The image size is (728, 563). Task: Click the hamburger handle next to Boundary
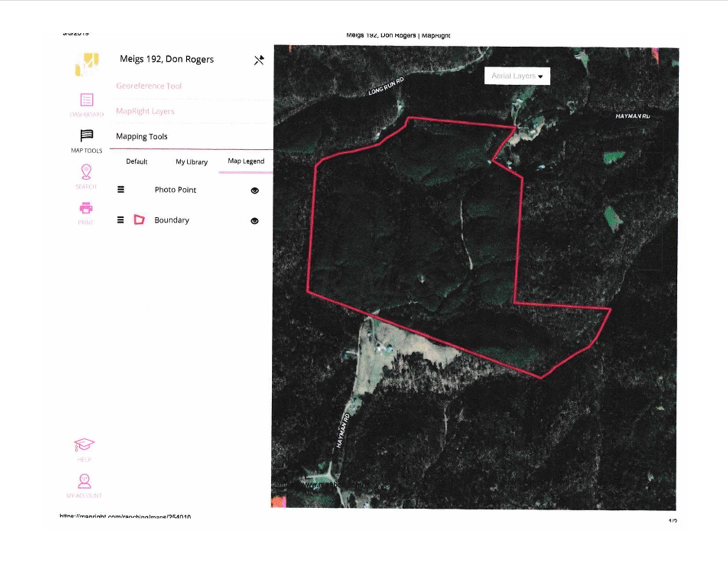pos(120,220)
